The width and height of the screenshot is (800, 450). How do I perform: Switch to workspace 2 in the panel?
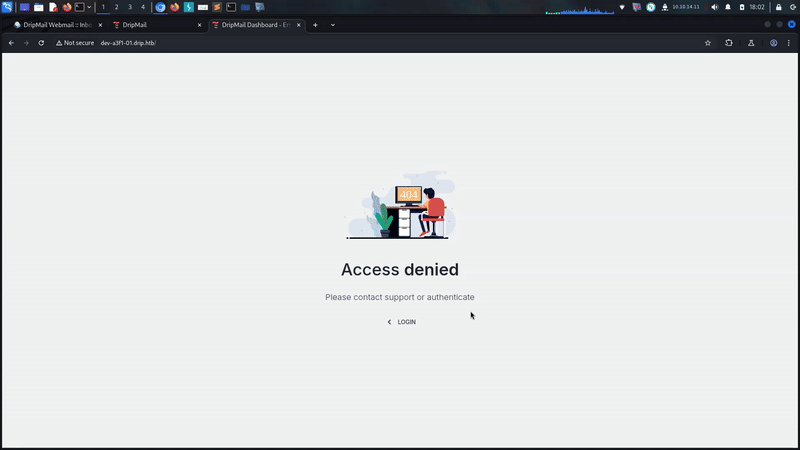(116, 7)
